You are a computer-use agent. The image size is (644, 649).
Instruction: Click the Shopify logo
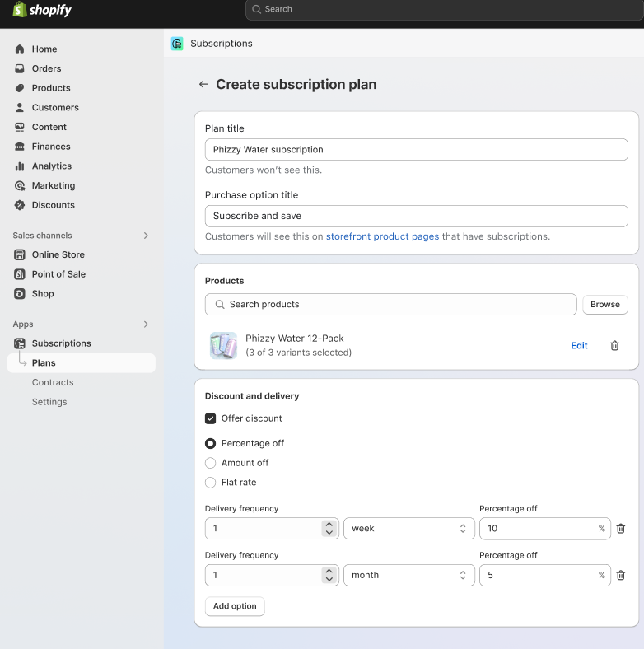(42, 10)
